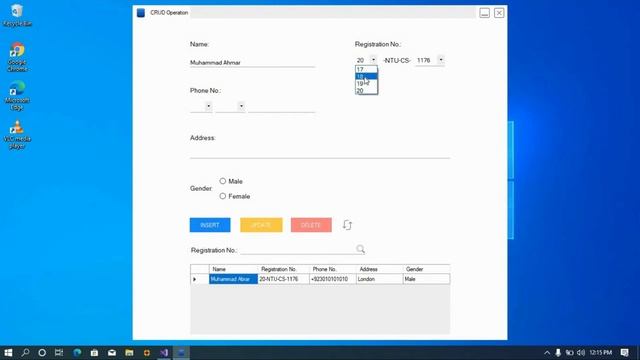
Task: Show hidden tray icons chevron
Action: point(547,353)
